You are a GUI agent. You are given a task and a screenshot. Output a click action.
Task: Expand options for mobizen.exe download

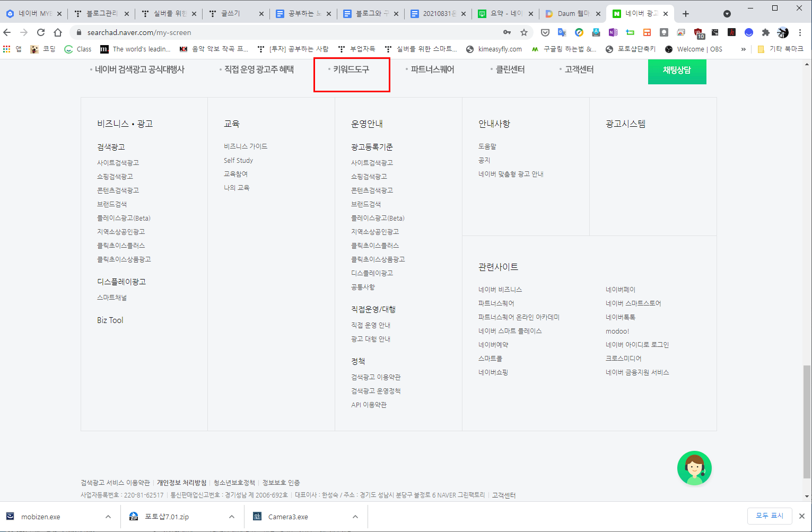coord(108,517)
